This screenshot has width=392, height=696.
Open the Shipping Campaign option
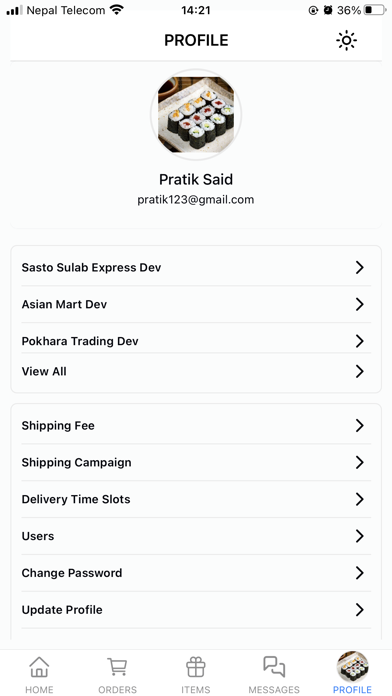click(196, 463)
